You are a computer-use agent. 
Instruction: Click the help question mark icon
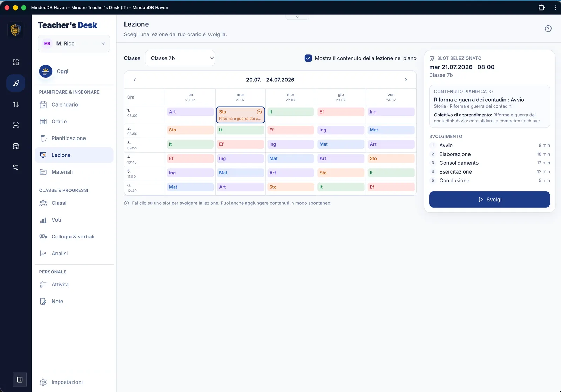548,29
